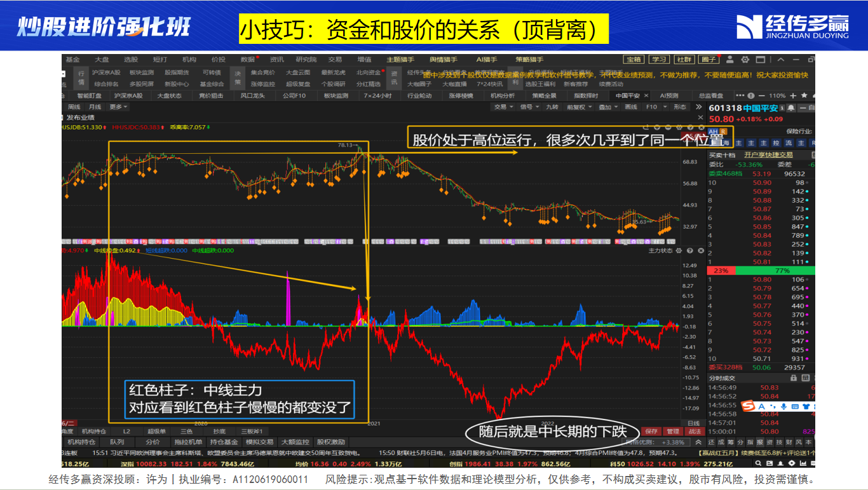Image resolution: width=868 pixels, height=490 pixels.
Task: Open the AI猎手 menu
Action: click(x=488, y=59)
